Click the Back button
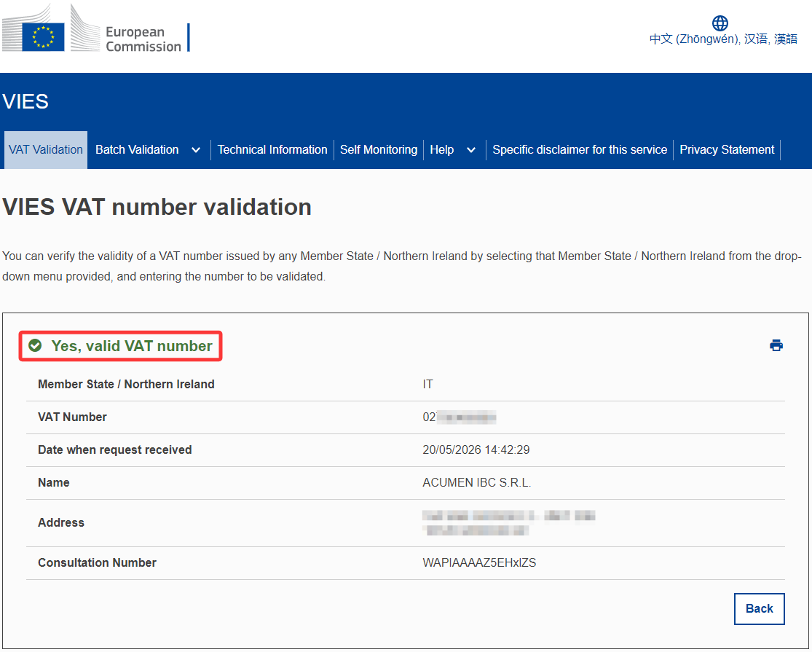812x652 pixels. [x=759, y=608]
